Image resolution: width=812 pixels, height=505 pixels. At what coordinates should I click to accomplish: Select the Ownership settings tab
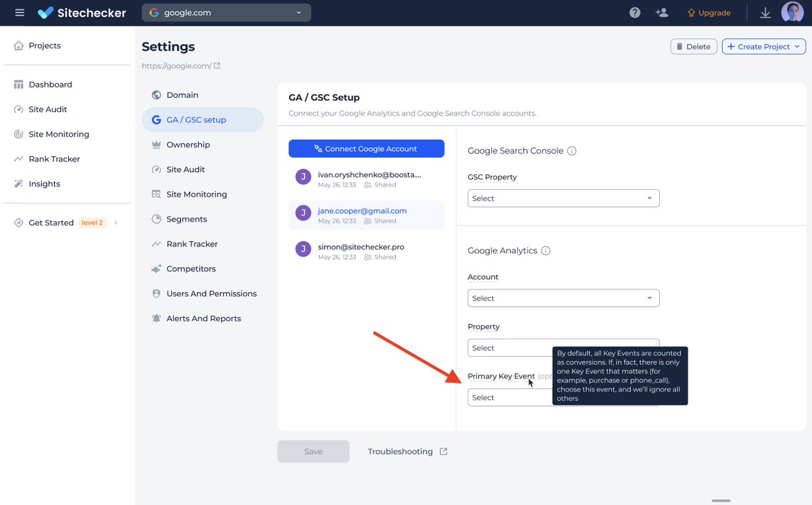click(x=202, y=145)
